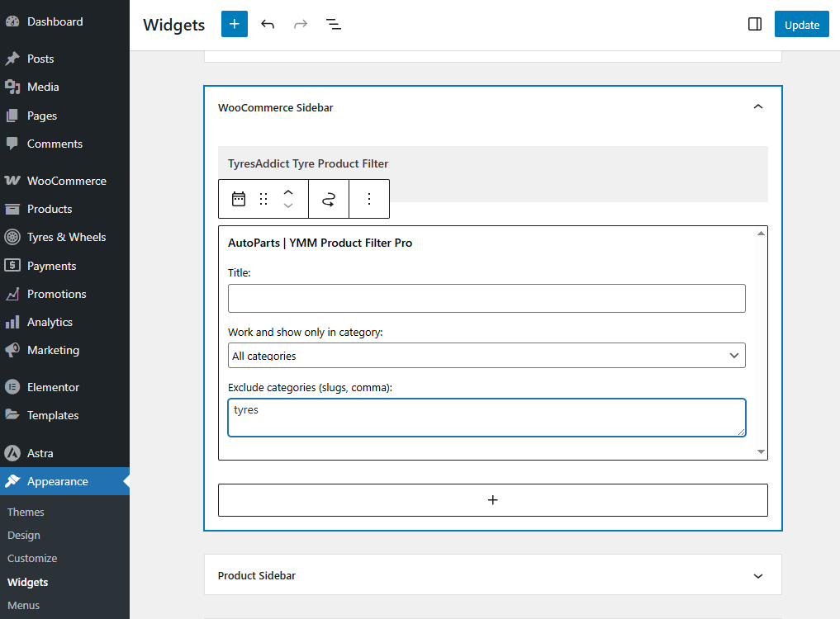Viewport: 840px width, 619px height.
Task: Open Tyres & Wheels menu item
Action: pyautogui.click(x=66, y=237)
